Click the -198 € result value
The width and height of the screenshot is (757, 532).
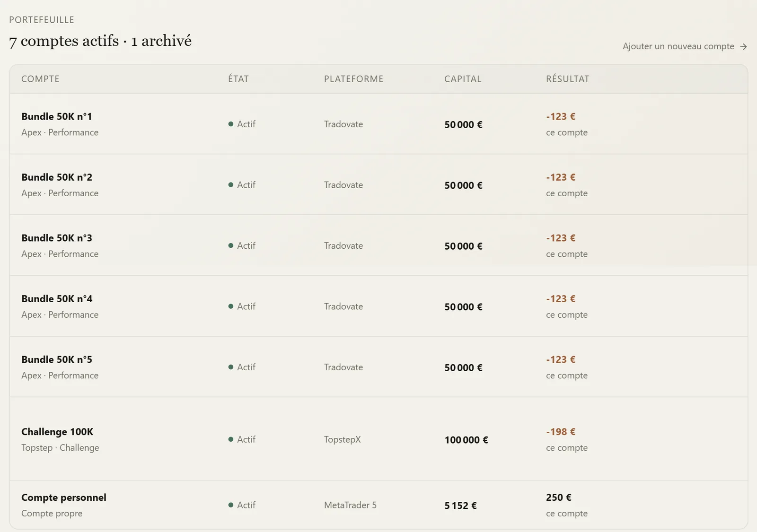561,432
